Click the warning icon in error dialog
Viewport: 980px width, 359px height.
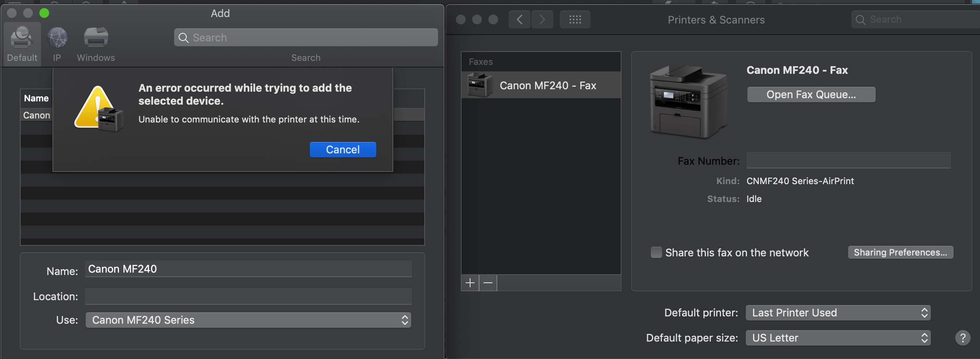pyautogui.click(x=99, y=109)
